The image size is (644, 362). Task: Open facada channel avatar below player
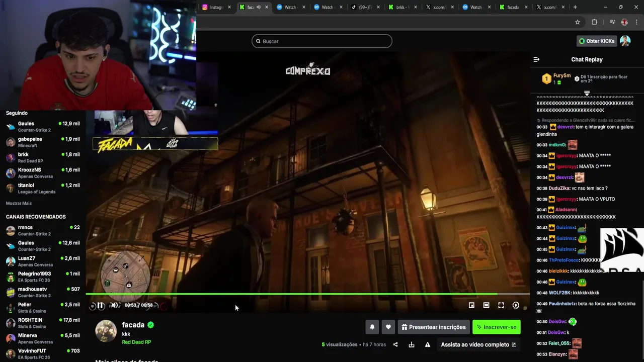tap(106, 331)
